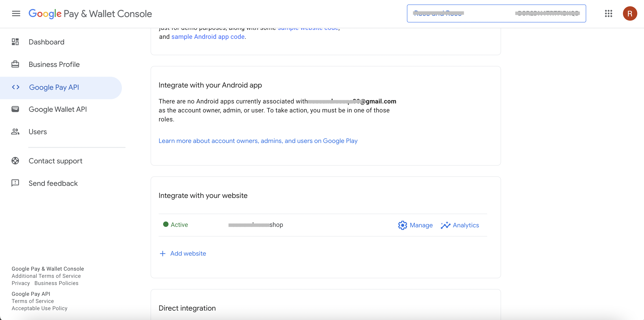644x320 pixels.
Task: Click the Google Wallet API card icon
Action: tap(15, 109)
